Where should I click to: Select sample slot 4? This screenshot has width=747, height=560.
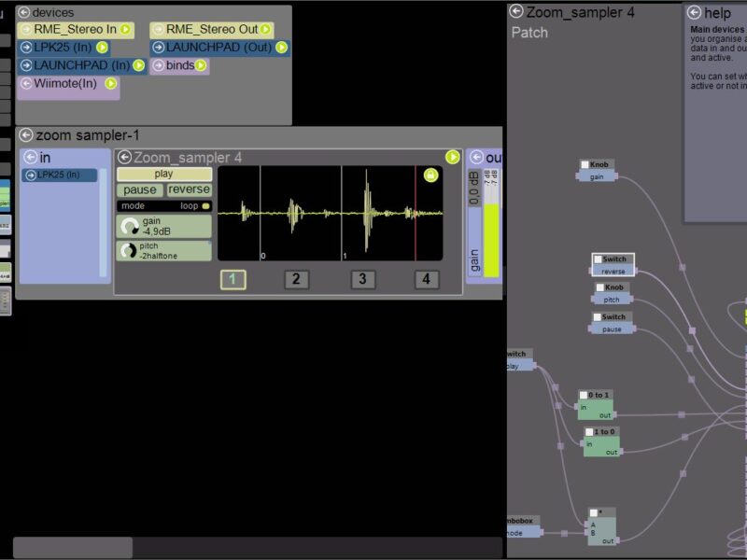427,279
